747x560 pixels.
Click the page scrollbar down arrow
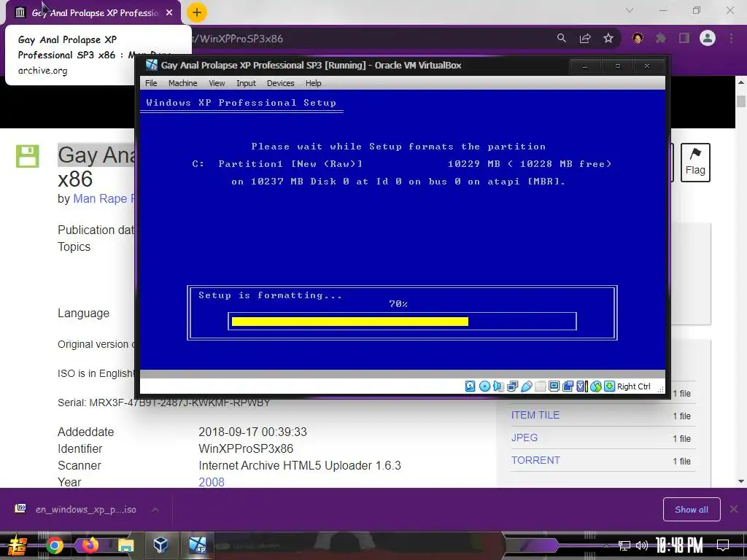741,481
